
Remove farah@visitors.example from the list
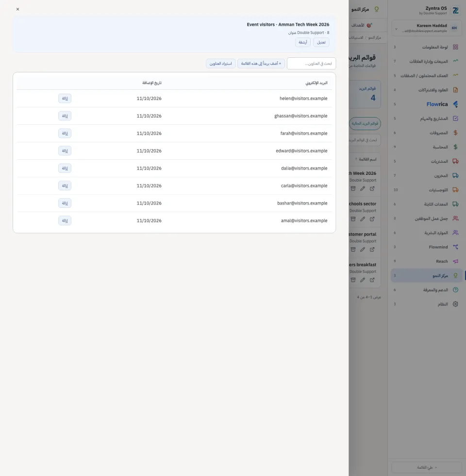[x=65, y=133]
